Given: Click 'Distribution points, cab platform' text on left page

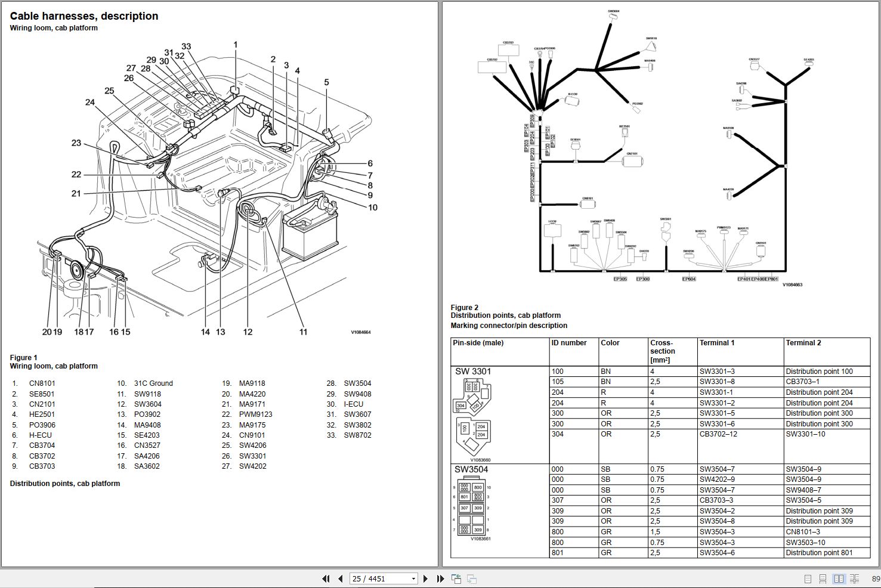Looking at the screenshot, I should pyautogui.click(x=65, y=484).
